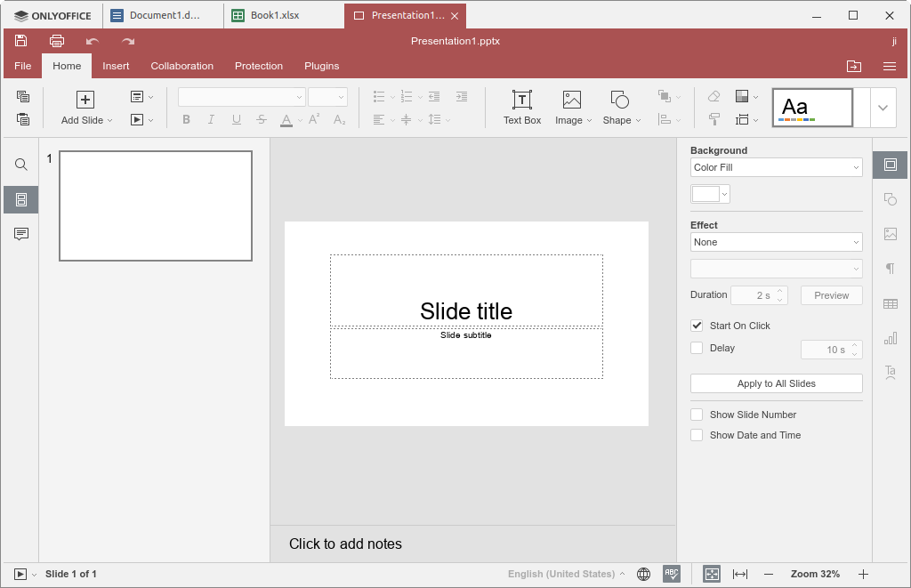Click the white background color swatch
Viewport: 911px width, 588px height.
click(x=705, y=194)
